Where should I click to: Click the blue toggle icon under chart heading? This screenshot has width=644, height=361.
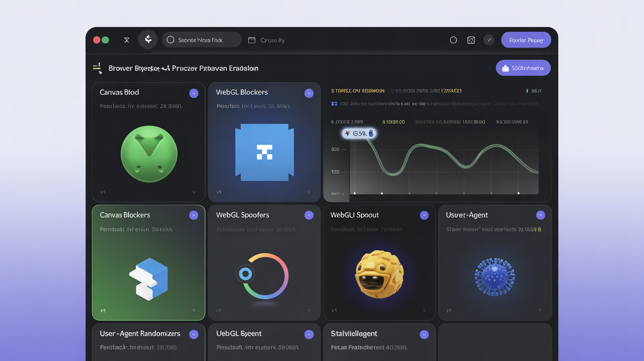pos(334,103)
